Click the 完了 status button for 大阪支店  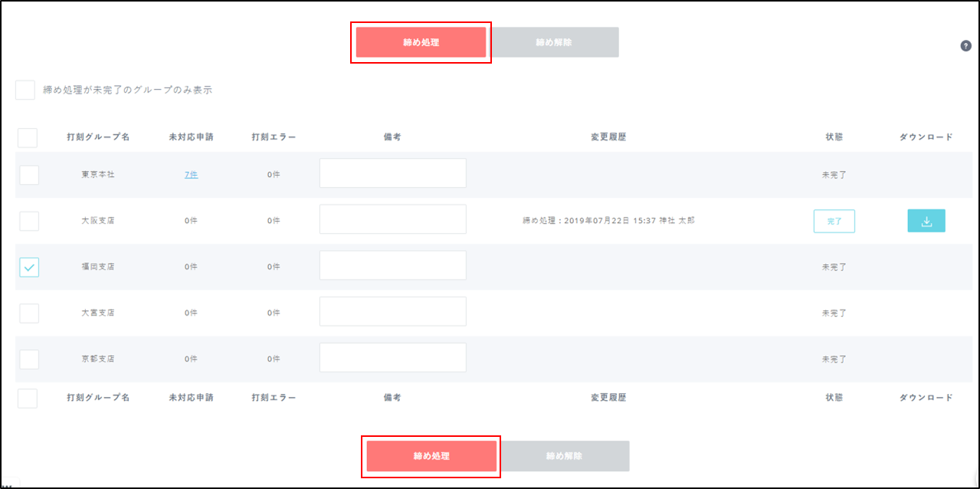tap(834, 221)
